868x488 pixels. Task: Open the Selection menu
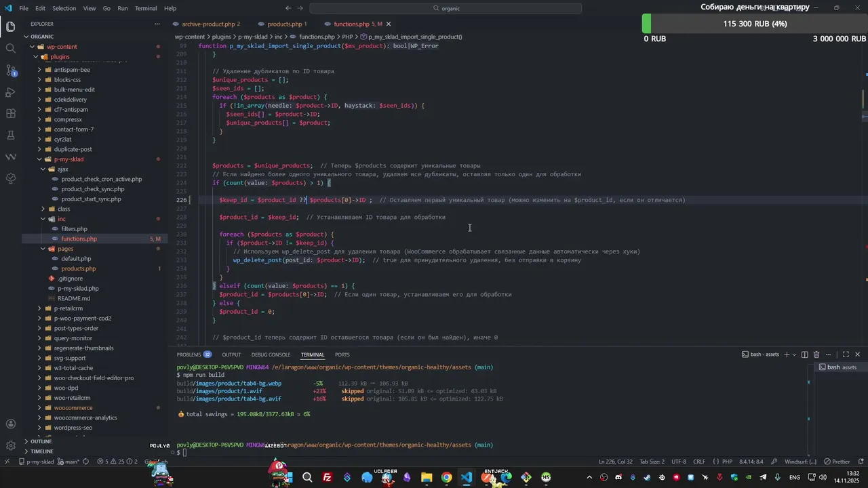pyautogui.click(x=64, y=8)
